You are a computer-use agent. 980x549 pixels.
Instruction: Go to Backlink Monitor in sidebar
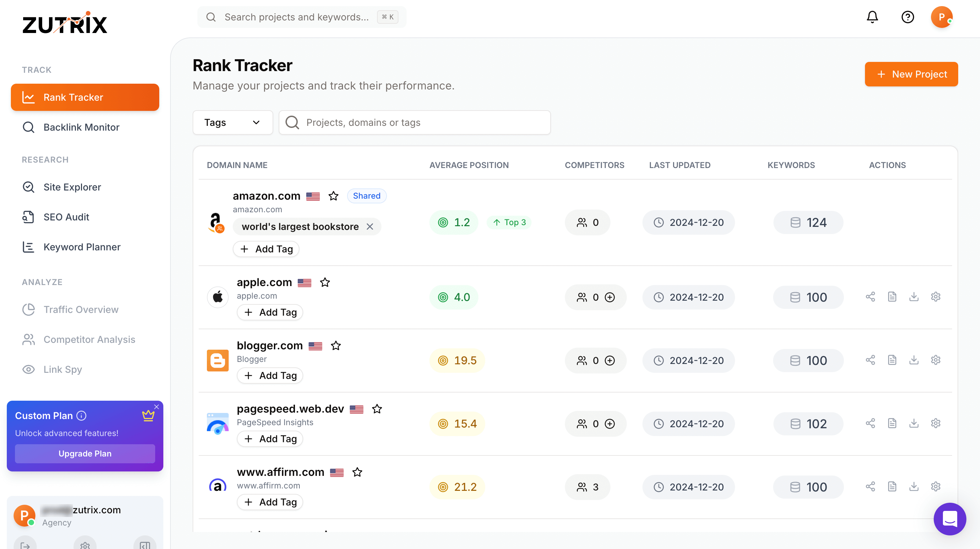point(81,127)
